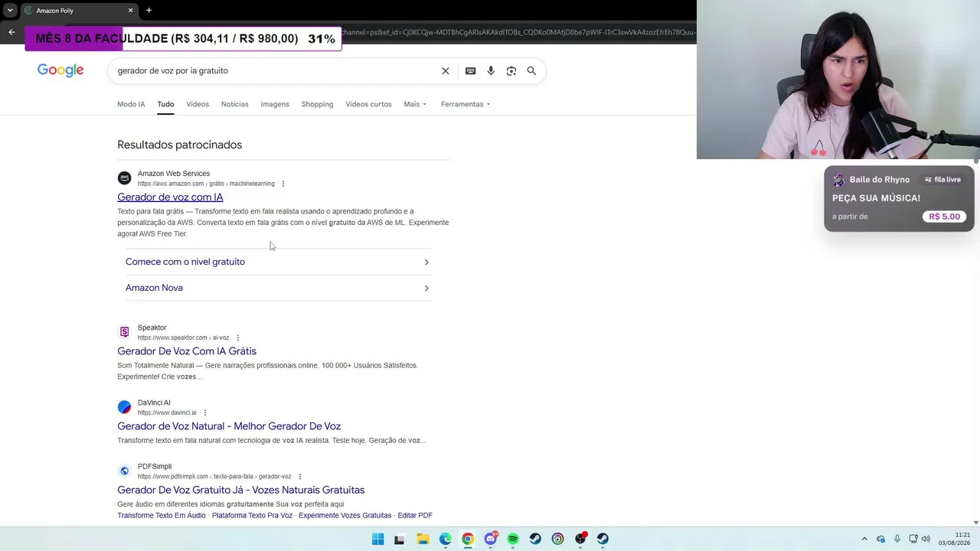Expand the Mais search filter dropdown

coord(415,104)
